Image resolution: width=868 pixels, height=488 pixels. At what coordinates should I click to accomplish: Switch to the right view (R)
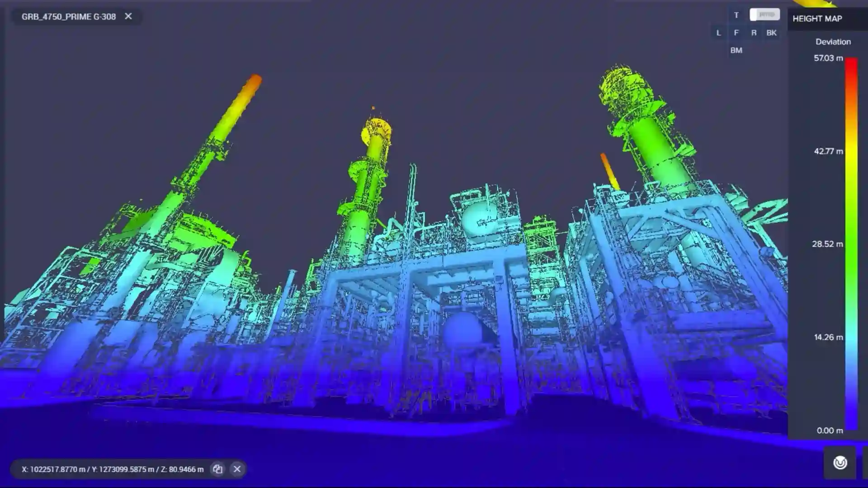(754, 33)
